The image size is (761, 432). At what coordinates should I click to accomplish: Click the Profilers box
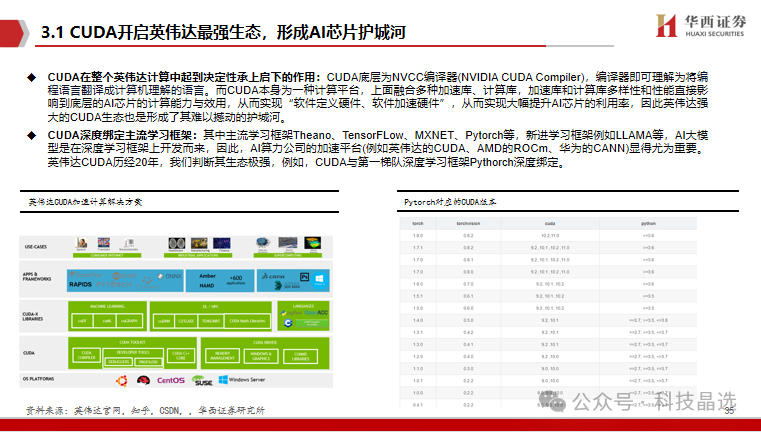click(x=148, y=362)
